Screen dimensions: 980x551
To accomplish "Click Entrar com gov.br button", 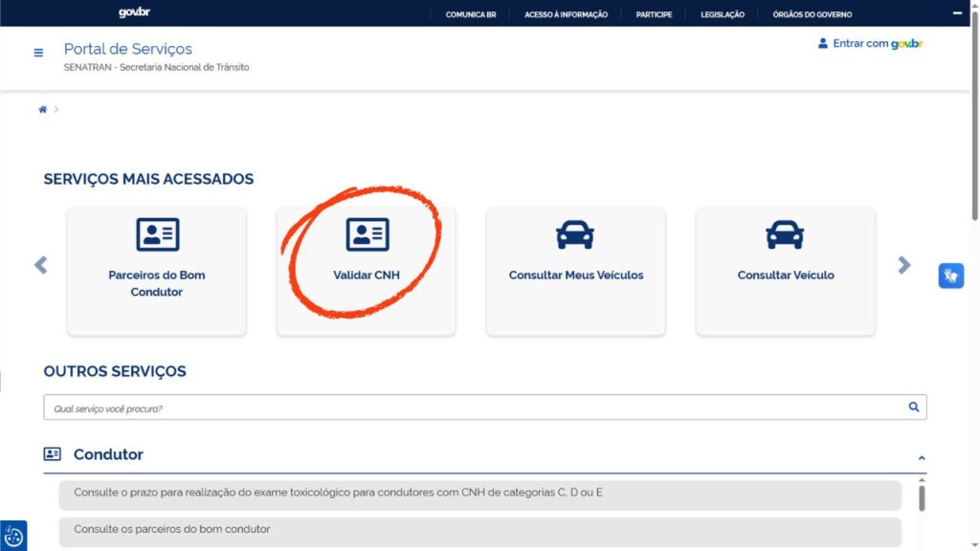I will point(870,44).
